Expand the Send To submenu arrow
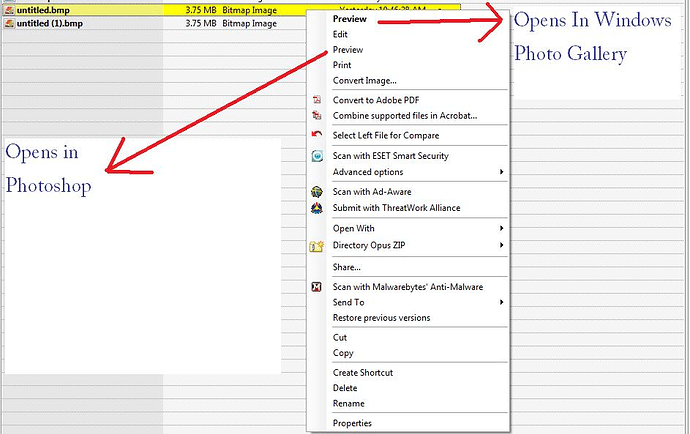The height and width of the screenshot is (434, 690). (501, 302)
